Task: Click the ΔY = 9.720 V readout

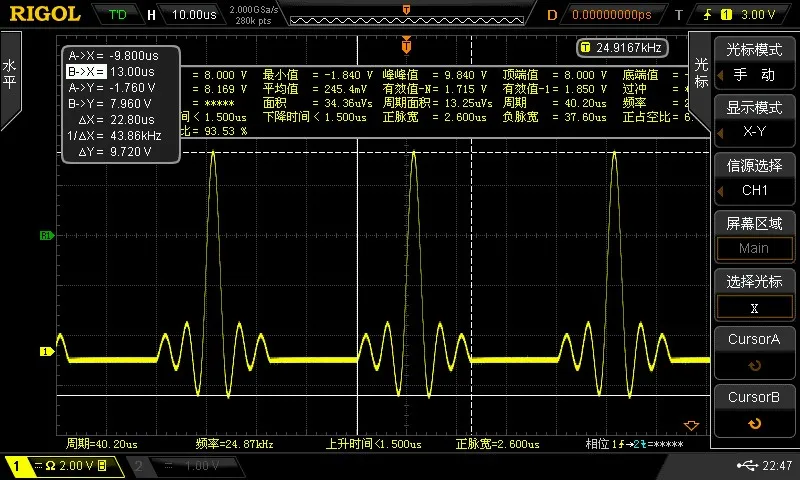Action: point(115,152)
